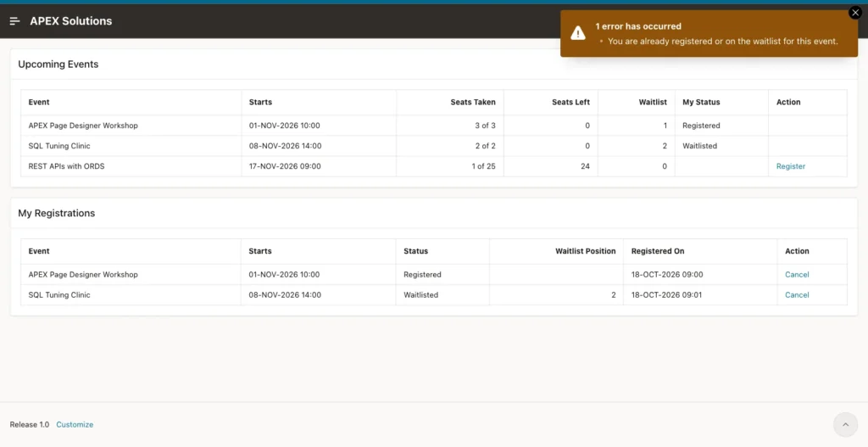Click the 24 seats left value
The image size is (868, 447).
tap(585, 166)
